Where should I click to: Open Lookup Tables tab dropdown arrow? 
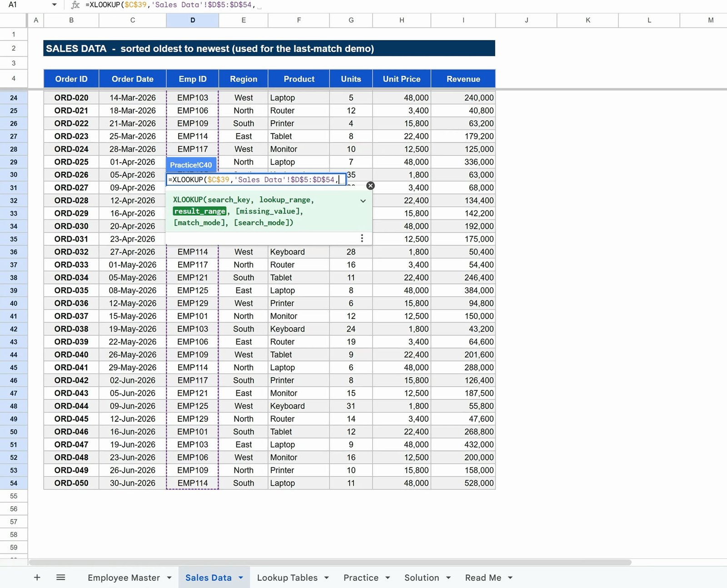coord(327,578)
